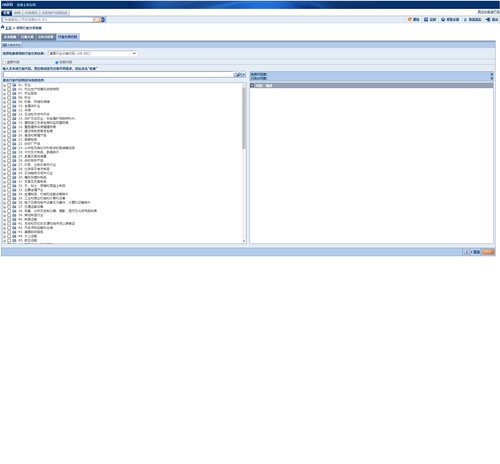The image size is (500, 464).
Task: Click the home icon in the breadcrumb
Action: (x=3, y=27)
